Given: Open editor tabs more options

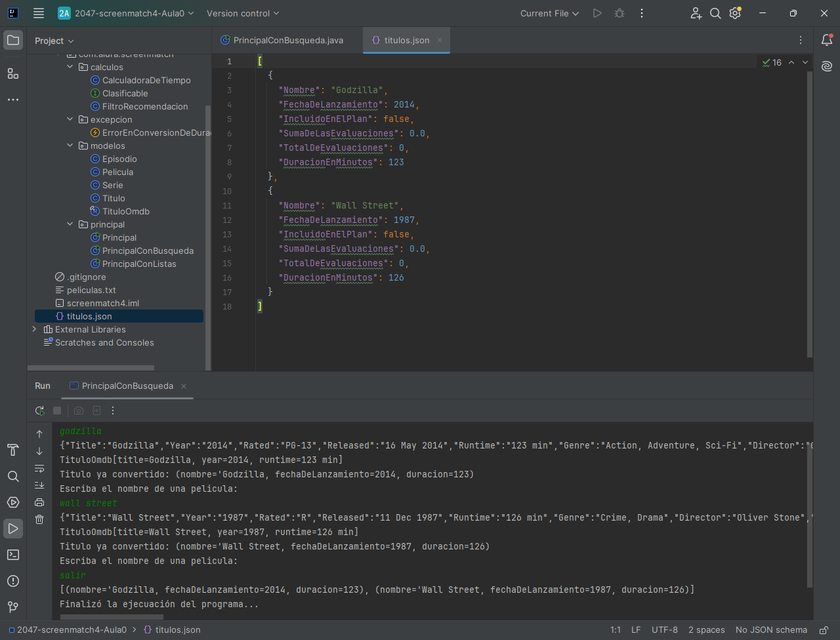Looking at the screenshot, I should pyautogui.click(x=800, y=40).
